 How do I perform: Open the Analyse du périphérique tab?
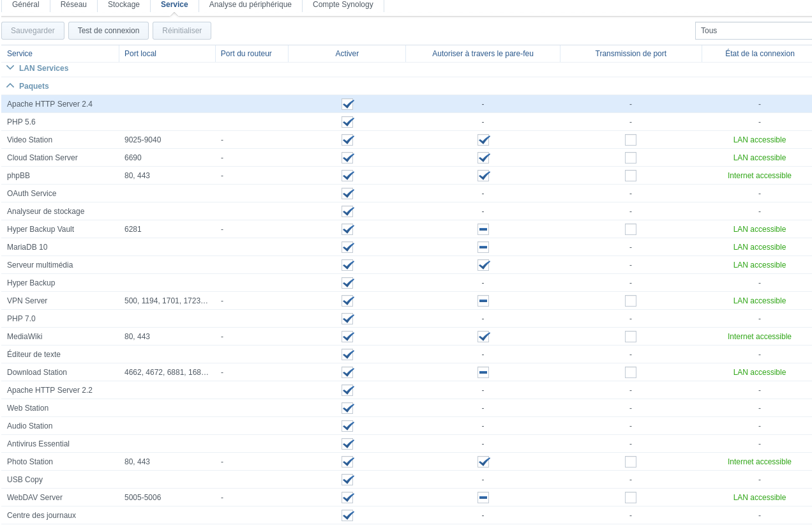(250, 5)
